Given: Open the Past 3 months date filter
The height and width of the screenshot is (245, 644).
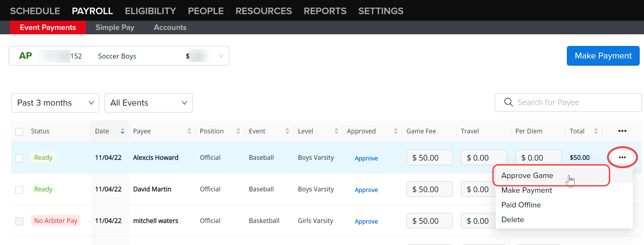Looking at the screenshot, I should point(55,103).
